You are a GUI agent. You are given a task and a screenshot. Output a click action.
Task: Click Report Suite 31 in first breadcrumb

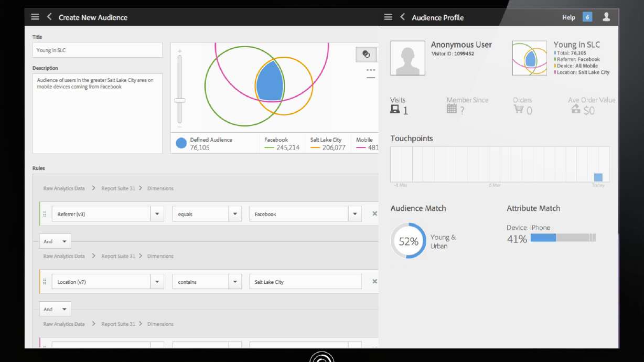click(x=119, y=188)
